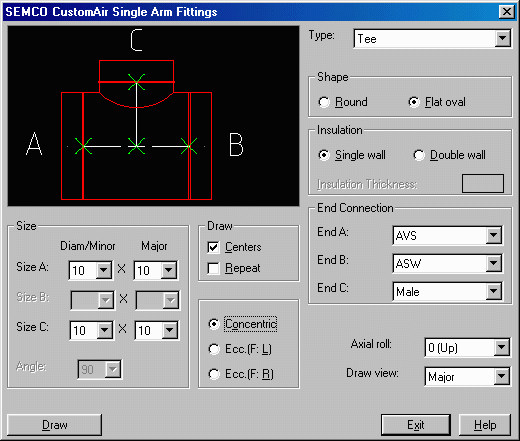520x441 pixels.
Task: Choose Ecc.(F: R) option
Action: click(x=241, y=374)
